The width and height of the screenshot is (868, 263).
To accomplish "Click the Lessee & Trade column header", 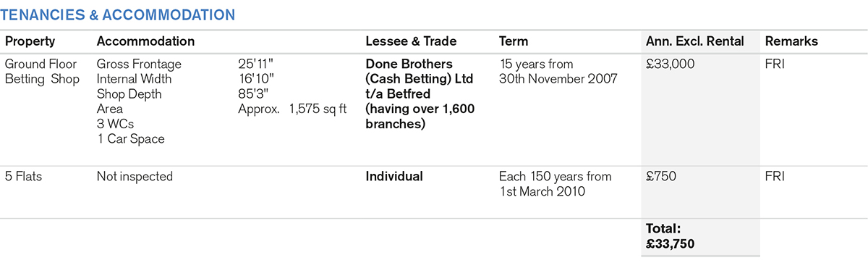I will 411,41.
